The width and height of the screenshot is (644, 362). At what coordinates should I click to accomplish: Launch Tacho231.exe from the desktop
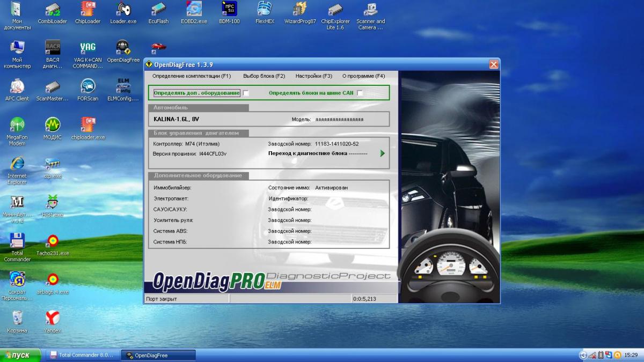coord(53,245)
